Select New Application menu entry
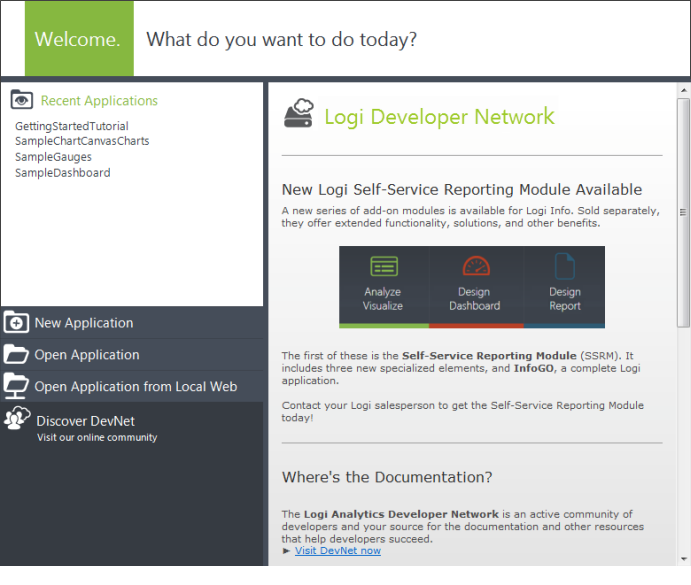 pyautogui.click(x=132, y=323)
